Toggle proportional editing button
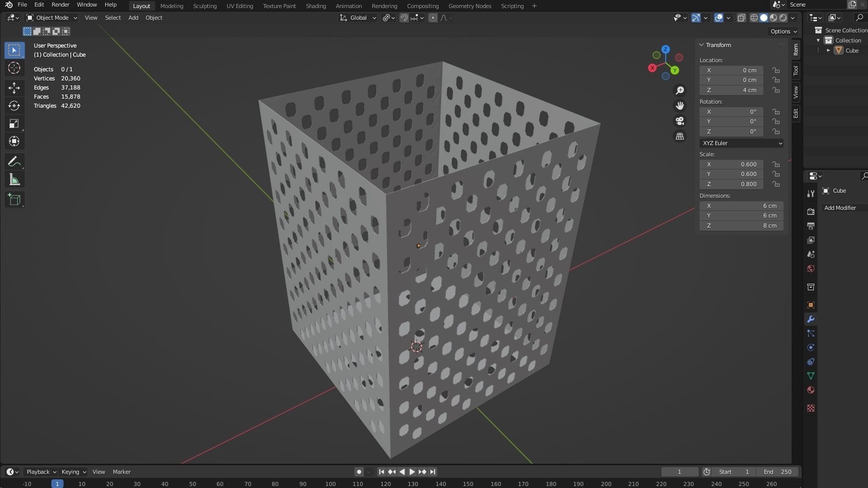 tap(433, 18)
